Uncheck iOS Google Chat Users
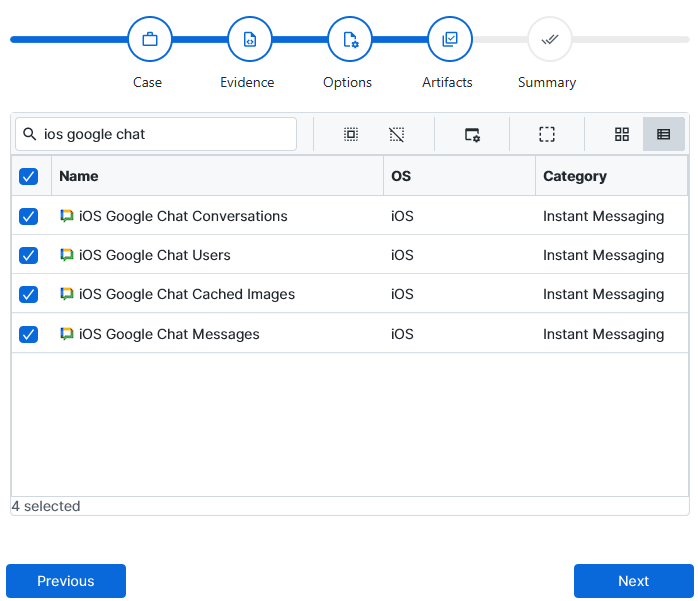 (x=28, y=255)
